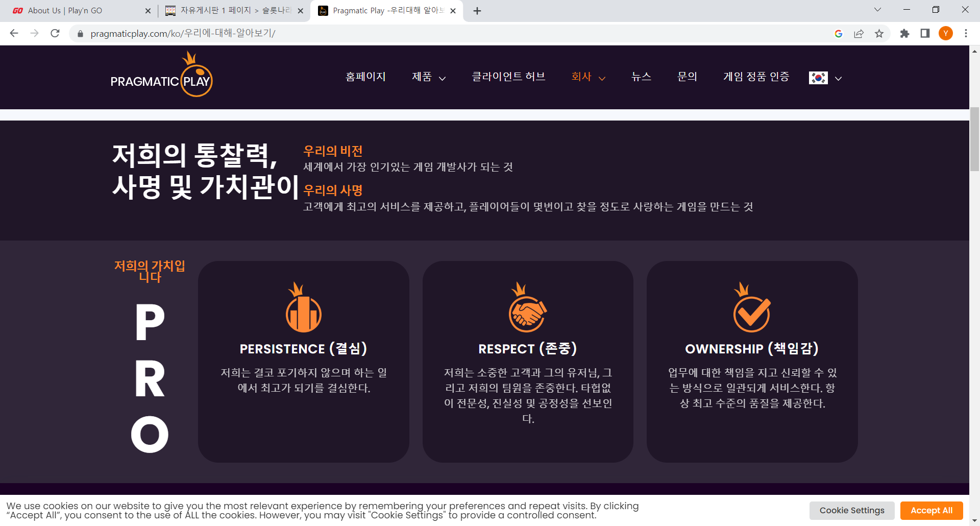Close the Pragmatic Play tab
This screenshot has height=526, width=980.
(x=453, y=11)
